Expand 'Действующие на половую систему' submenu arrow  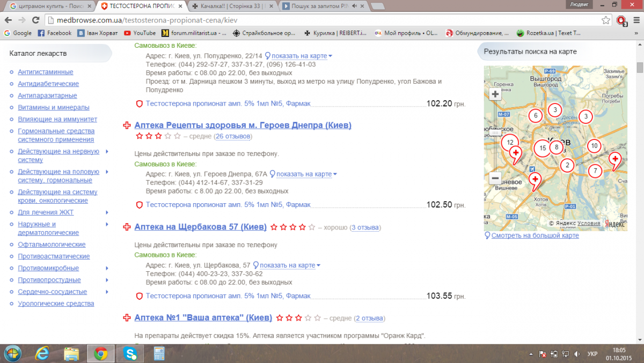[107, 172]
